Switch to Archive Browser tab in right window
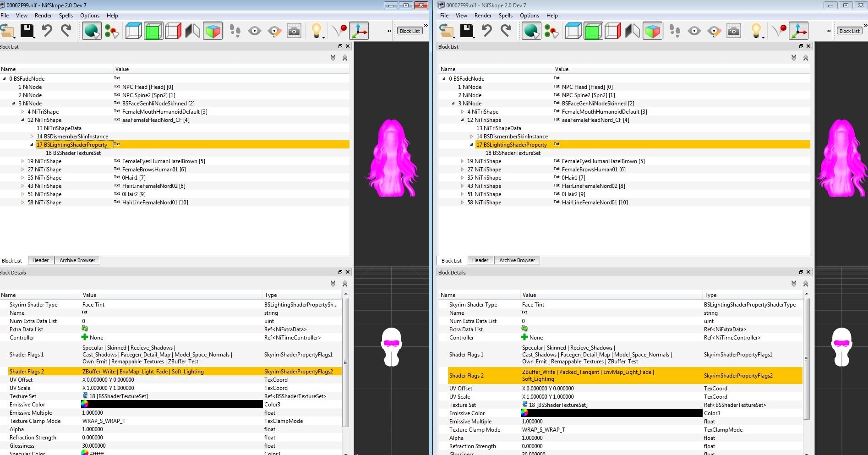The width and height of the screenshot is (868, 455). point(517,260)
